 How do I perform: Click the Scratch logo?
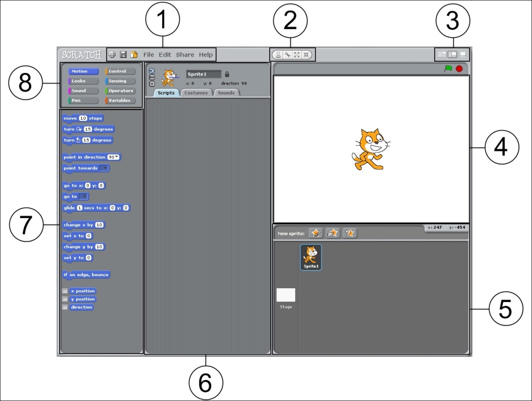point(81,55)
